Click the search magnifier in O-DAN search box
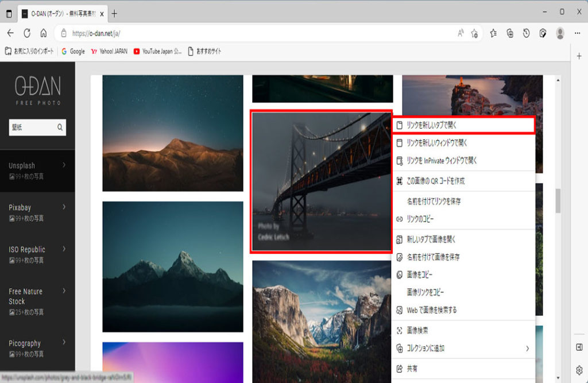Image resolution: width=588 pixels, height=383 pixels. click(60, 127)
